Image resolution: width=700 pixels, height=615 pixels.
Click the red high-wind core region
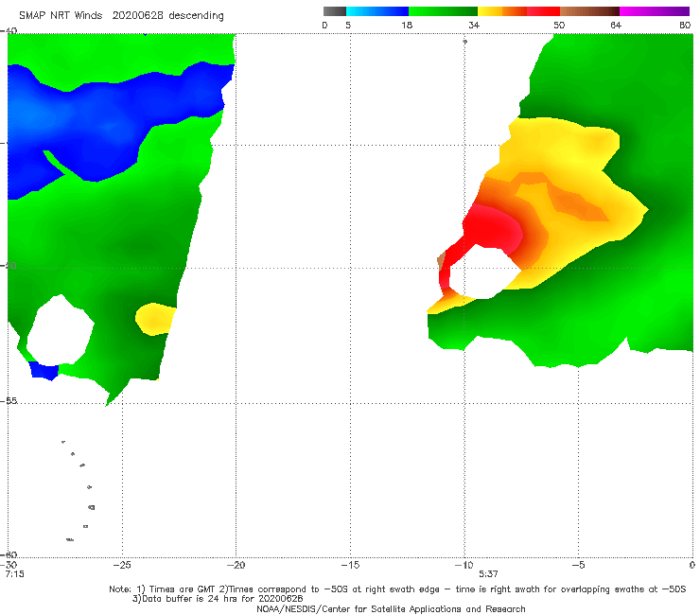493,230
